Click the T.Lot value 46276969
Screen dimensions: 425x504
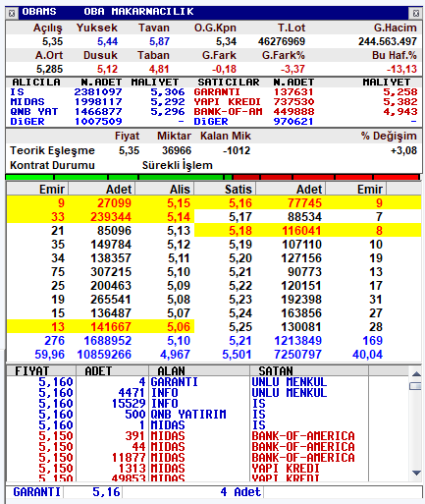[x=282, y=41]
